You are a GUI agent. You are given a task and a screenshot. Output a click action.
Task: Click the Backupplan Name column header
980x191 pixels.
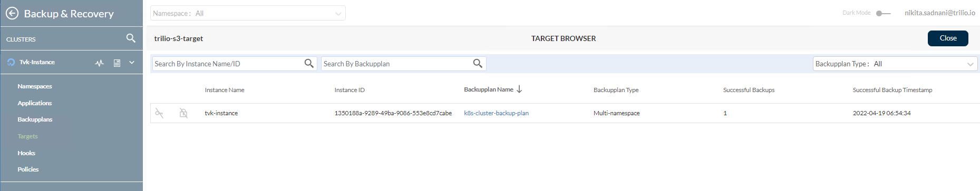pyautogui.click(x=489, y=89)
